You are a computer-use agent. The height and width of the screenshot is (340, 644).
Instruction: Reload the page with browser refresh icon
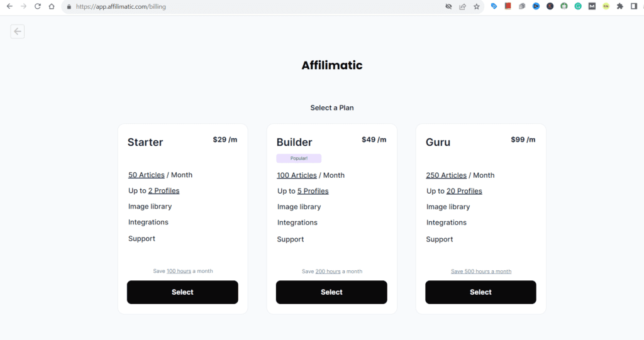click(x=37, y=6)
